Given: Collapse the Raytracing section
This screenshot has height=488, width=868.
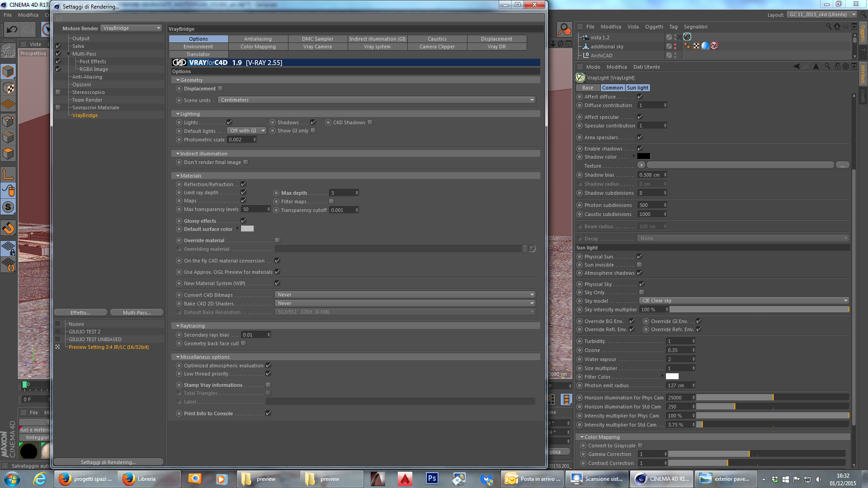Looking at the screenshot, I should point(178,326).
